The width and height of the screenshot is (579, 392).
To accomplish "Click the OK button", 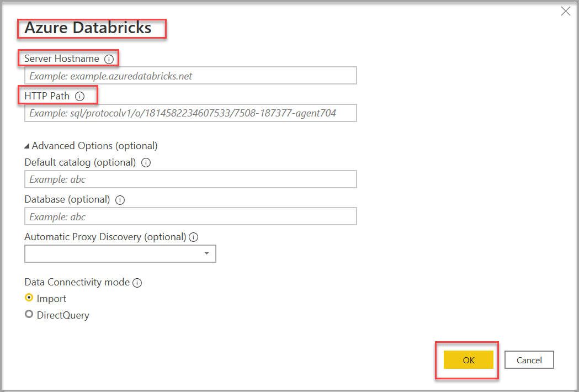I will point(468,360).
